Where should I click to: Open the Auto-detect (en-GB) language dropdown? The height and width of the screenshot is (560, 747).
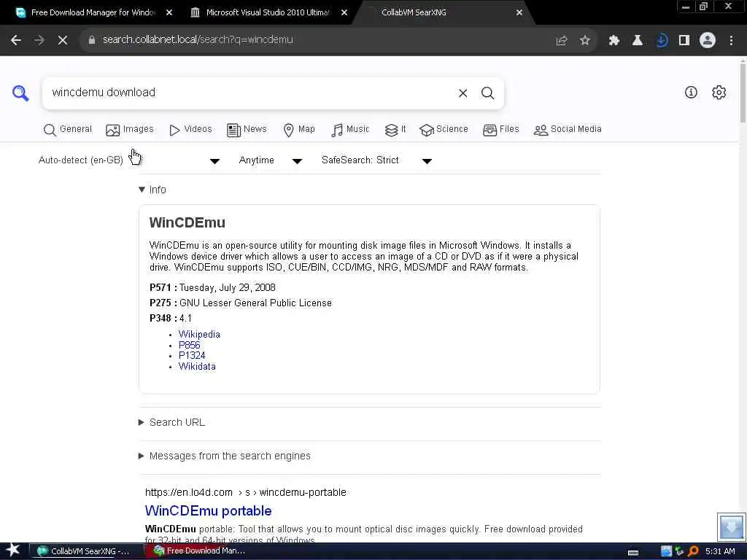click(x=128, y=160)
